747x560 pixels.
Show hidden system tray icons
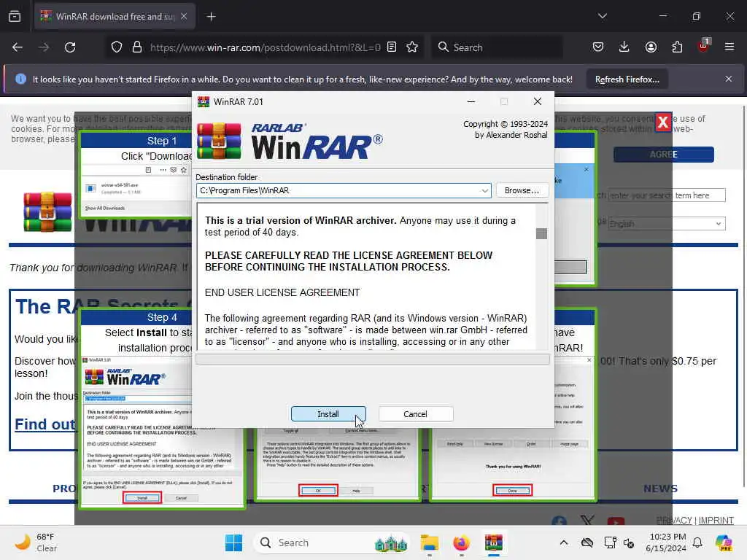pos(564,542)
